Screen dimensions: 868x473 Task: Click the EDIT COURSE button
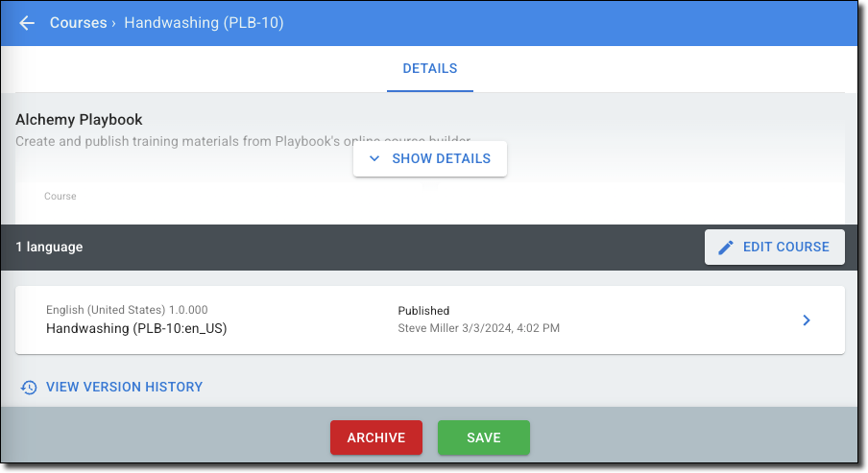pos(775,247)
